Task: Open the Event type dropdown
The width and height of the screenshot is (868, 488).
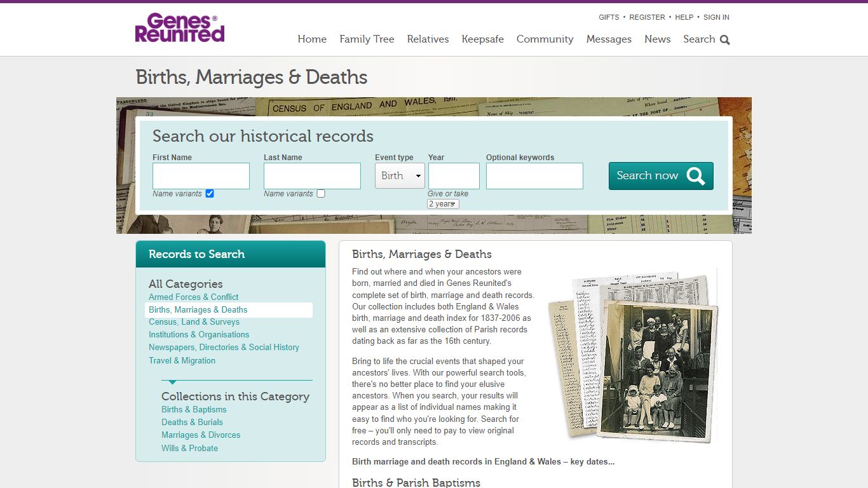Action: 400,176
